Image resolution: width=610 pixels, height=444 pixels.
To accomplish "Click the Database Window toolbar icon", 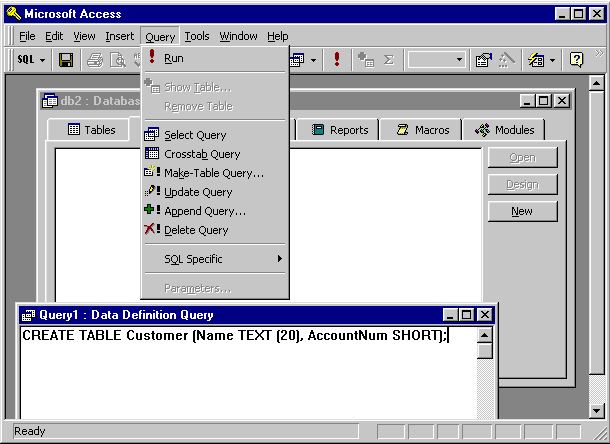I will click(536, 60).
